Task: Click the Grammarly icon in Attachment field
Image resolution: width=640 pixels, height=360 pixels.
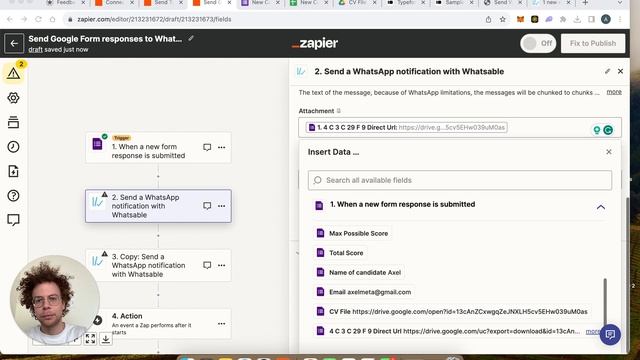Action: coord(608,130)
